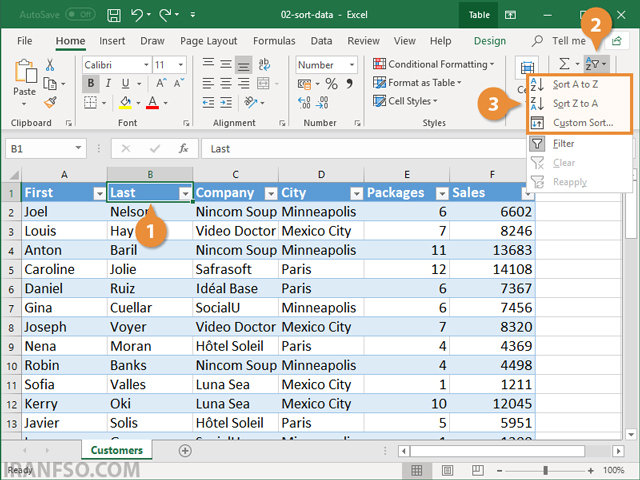Viewport: 640px width, 480px height.
Task: Switch to Page Break Preview
Action: point(478,470)
